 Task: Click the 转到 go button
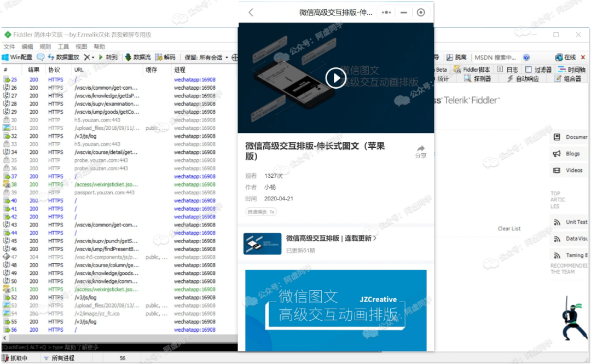pos(108,57)
